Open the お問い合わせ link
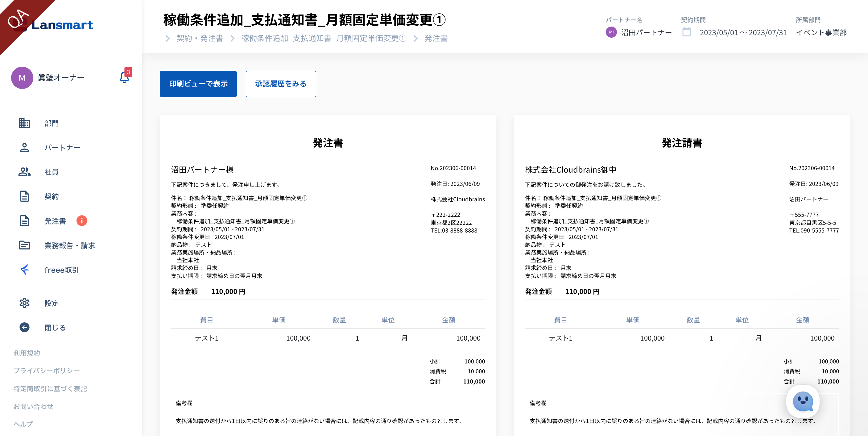The width and height of the screenshot is (868, 436). (x=33, y=406)
